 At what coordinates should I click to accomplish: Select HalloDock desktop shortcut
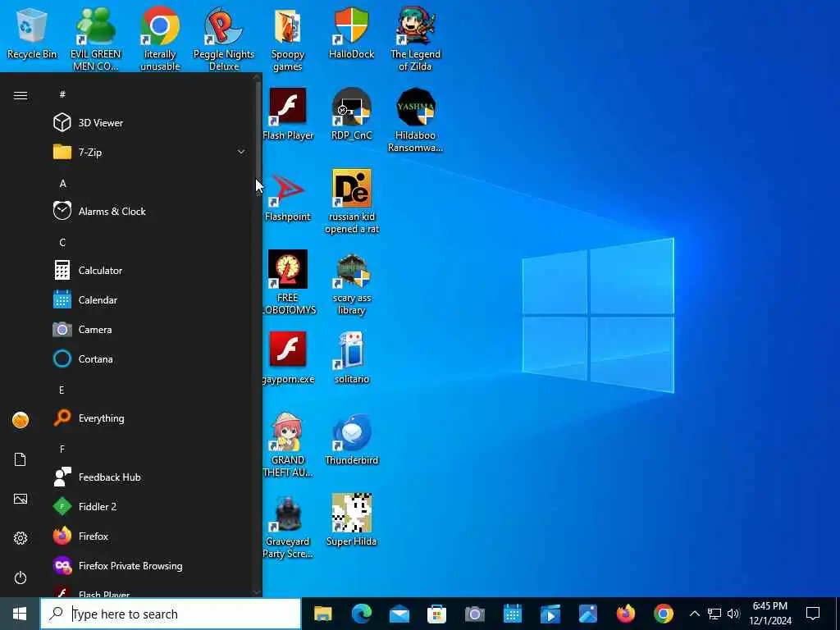point(351,33)
